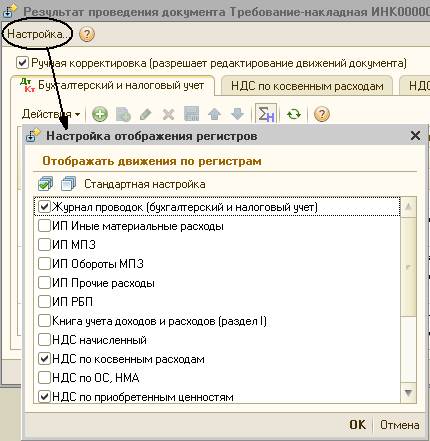Click the toolbar help question icon

(322, 114)
